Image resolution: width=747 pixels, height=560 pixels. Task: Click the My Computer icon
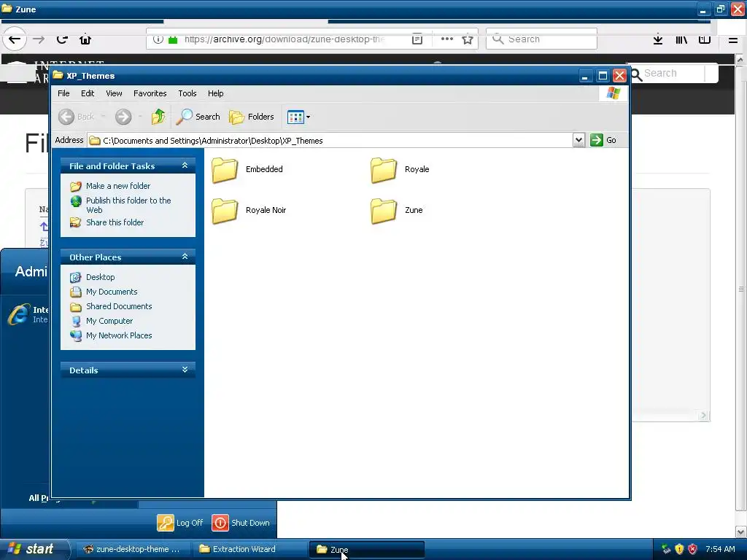click(76, 322)
